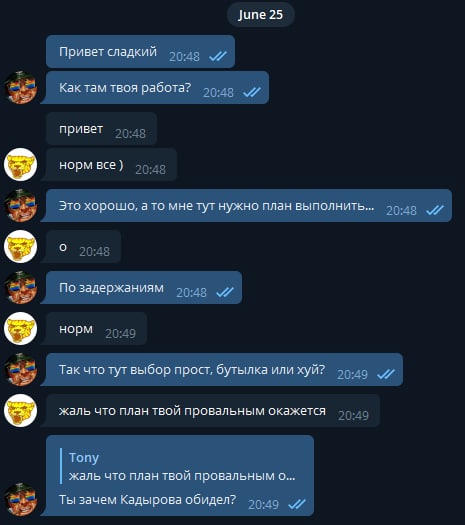Open Tony's avatar beside "норм все )"
This screenshot has height=525, width=465.
(21, 164)
